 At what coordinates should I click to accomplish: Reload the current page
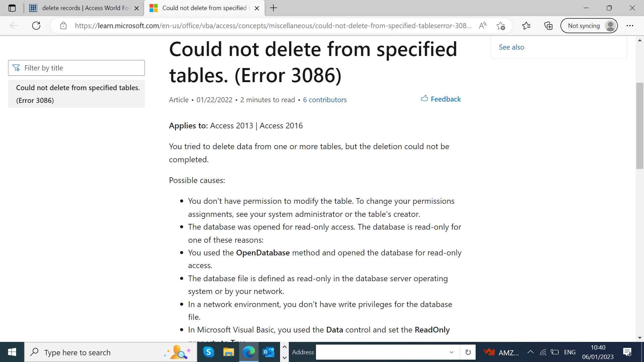36,25
